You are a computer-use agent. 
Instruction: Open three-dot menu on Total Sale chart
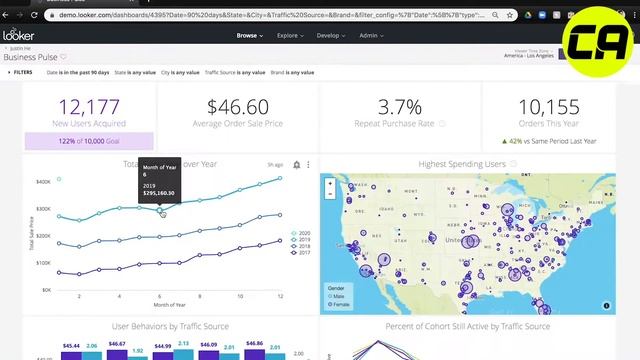click(308, 164)
